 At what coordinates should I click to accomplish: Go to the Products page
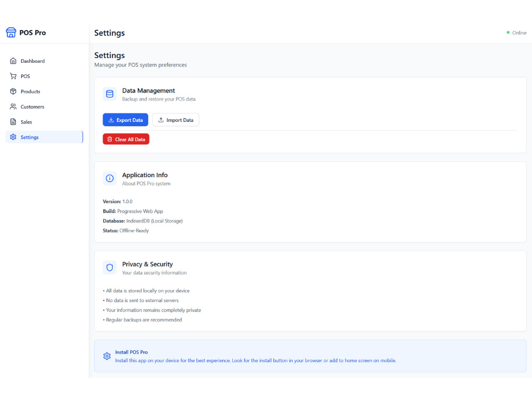pos(44,92)
